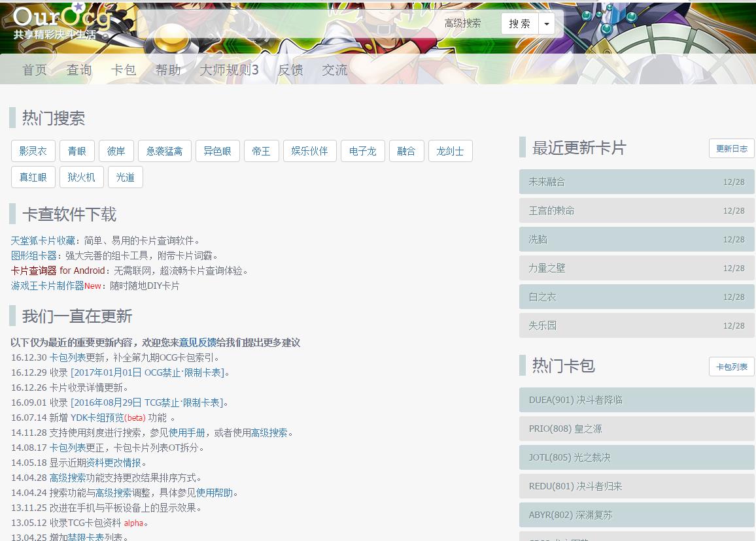Select the 真红眼 hot search tag
Viewport: 756px width, 541px height.
(33, 177)
